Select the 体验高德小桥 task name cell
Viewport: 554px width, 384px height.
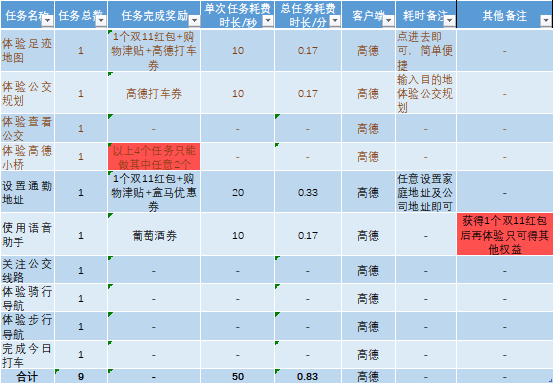pyautogui.click(x=28, y=157)
